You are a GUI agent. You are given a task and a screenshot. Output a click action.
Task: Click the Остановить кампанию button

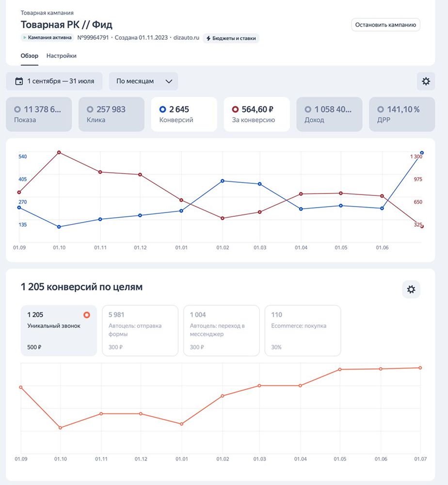pyautogui.click(x=385, y=24)
